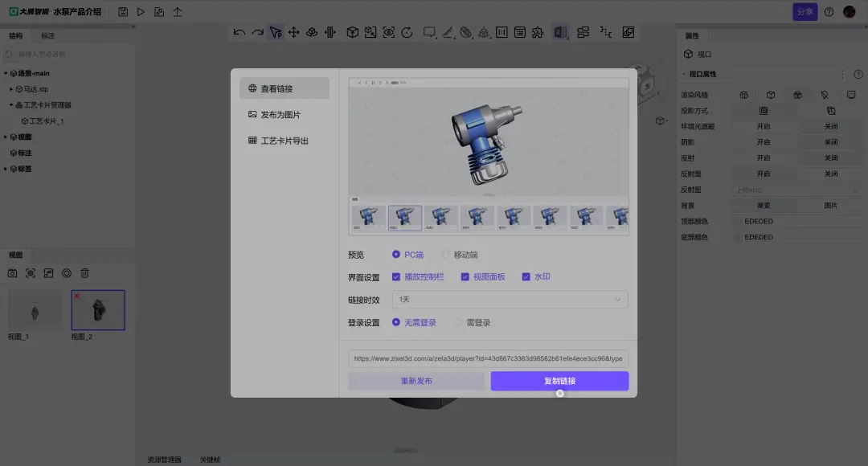Click the Save icon next to the title
This screenshot has height=466, width=868.
pos(122,10)
